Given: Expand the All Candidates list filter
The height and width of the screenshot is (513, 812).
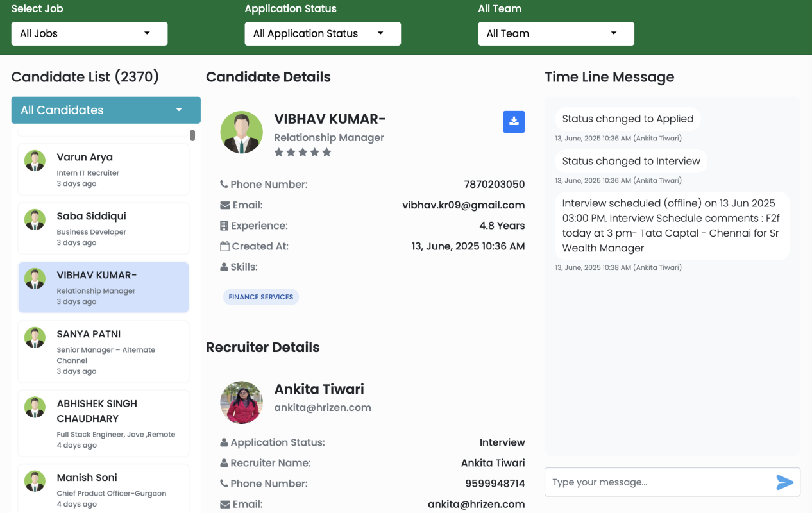Looking at the screenshot, I should point(106,110).
